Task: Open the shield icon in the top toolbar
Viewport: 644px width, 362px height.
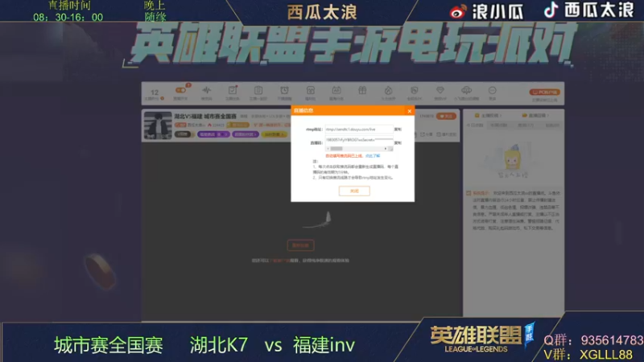Action: [414, 90]
